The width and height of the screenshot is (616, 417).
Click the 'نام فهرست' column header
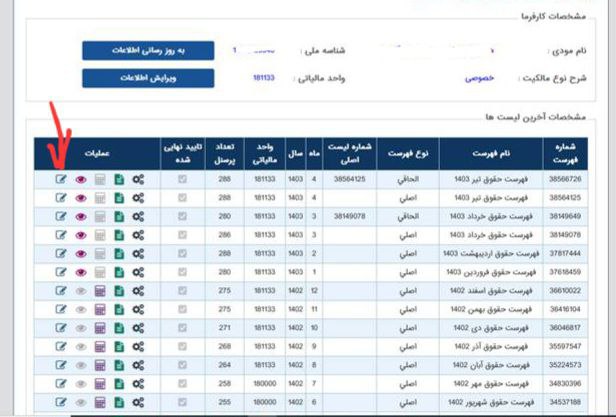click(x=491, y=154)
